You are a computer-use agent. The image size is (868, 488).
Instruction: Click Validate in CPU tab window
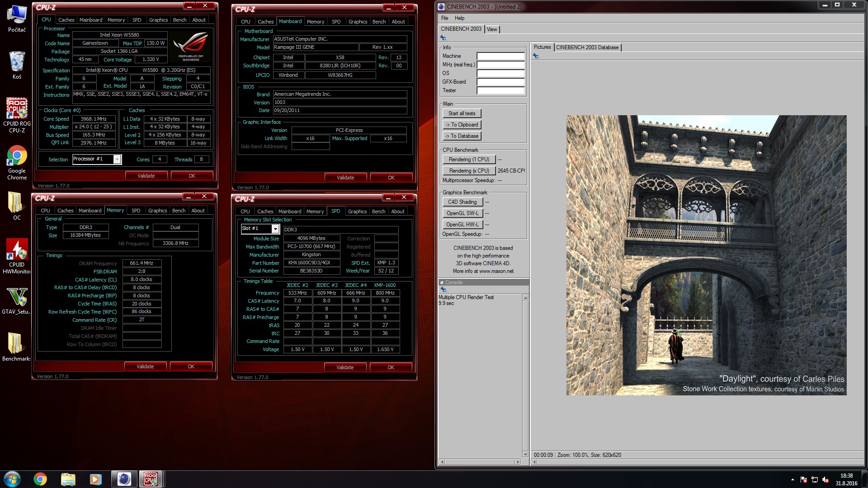pos(146,176)
